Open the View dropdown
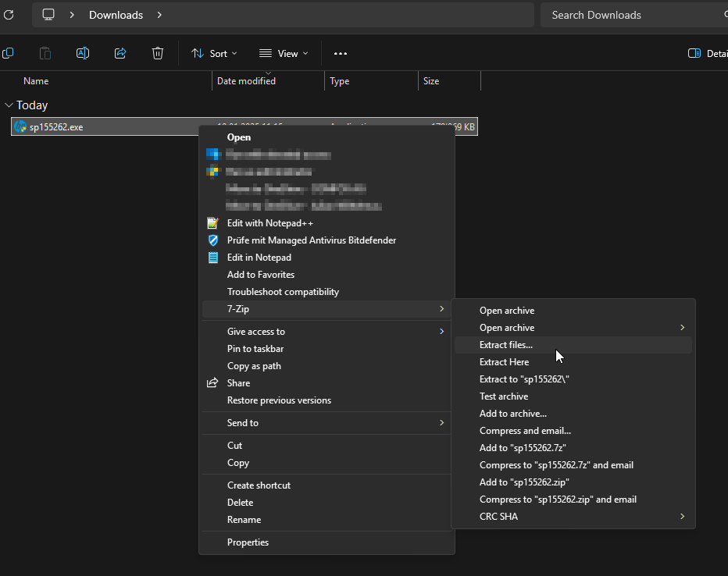 click(x=283, y=53)
